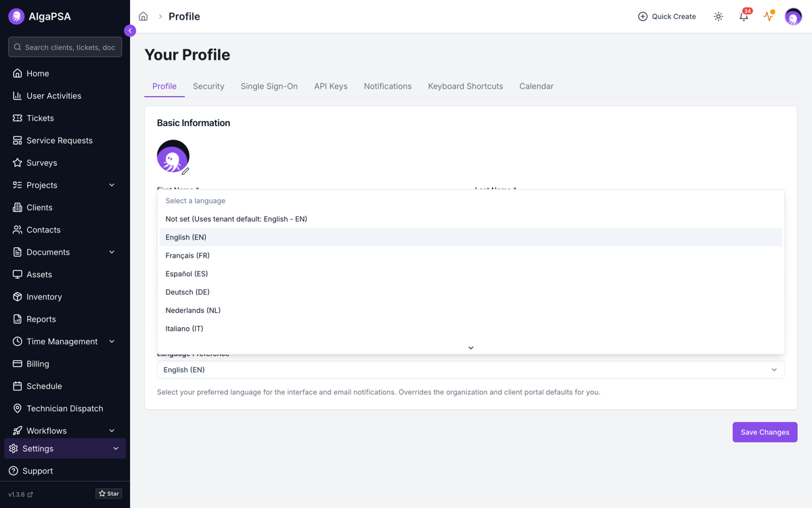Open the Notifications tab
This screenshot has height=508, width=812.
(x=388, y=86)
